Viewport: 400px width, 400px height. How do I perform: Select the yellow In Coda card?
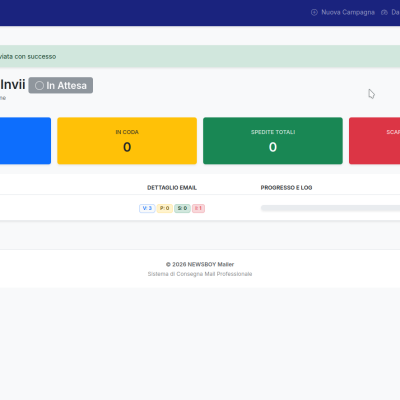127,141
